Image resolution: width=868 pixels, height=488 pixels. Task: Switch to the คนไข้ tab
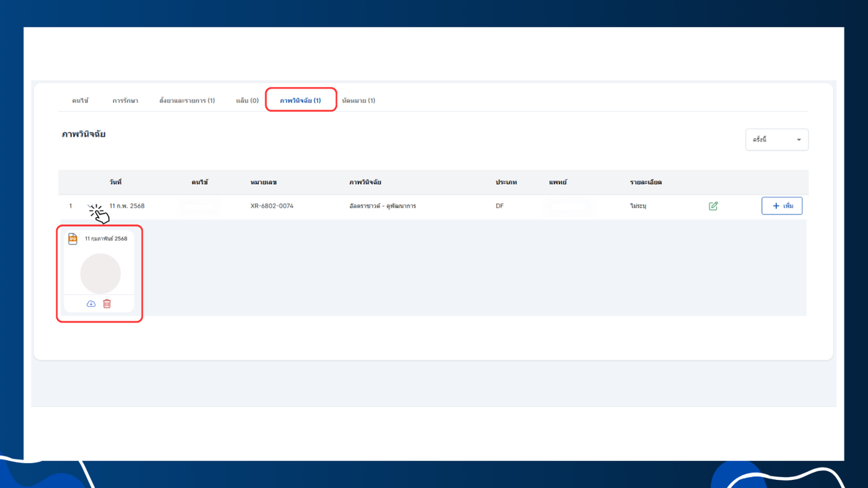coord(80,100)
